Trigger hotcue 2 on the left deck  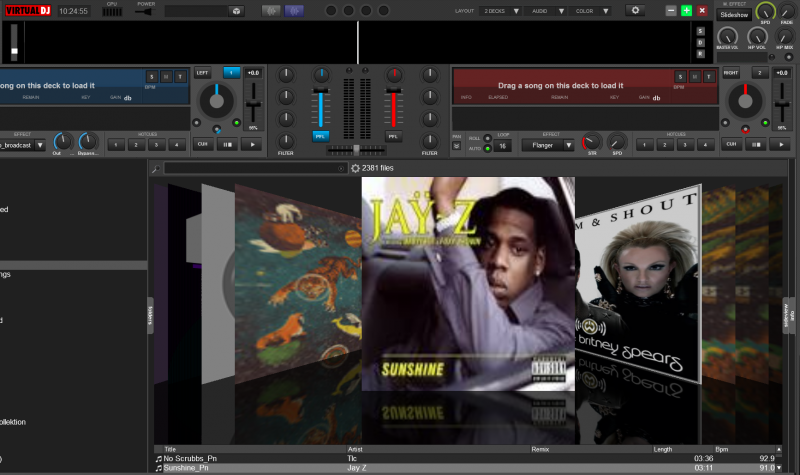(137, 145)
